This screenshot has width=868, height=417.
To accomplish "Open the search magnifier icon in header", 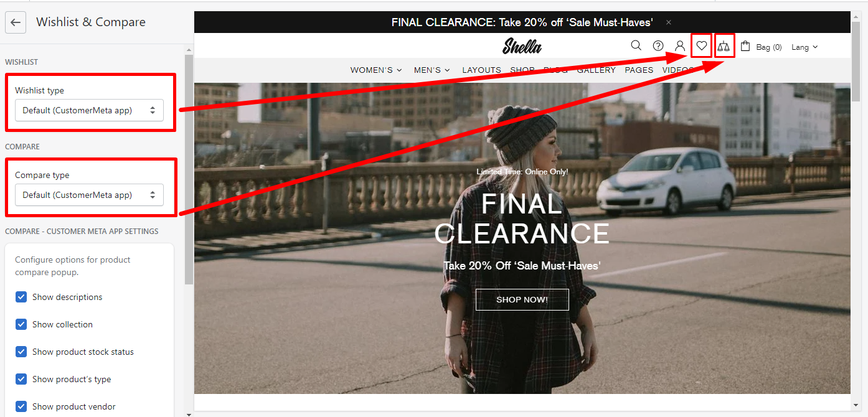I will click(x=636, y=45).
